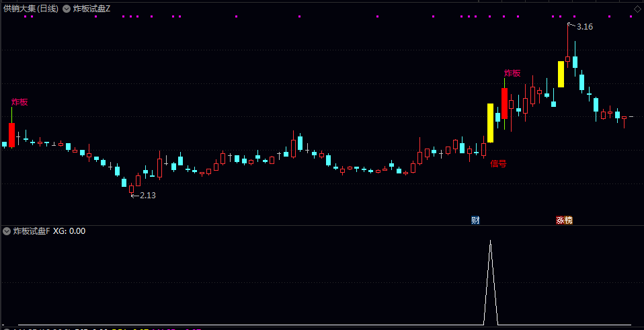Image resolution: width=644 pixels, height=330 pixels.
Task: Click the diamond icon at chart top-right
Action: 637,9
